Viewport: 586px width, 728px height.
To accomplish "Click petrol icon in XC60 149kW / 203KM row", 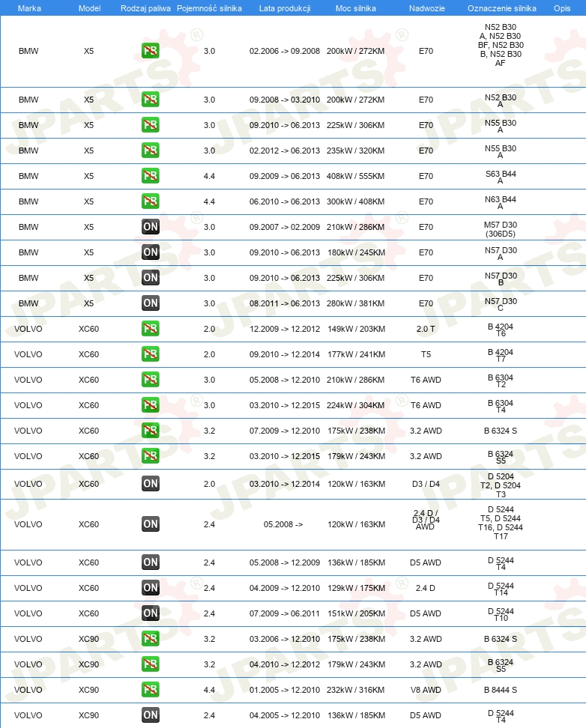I will tap(150, 329).
